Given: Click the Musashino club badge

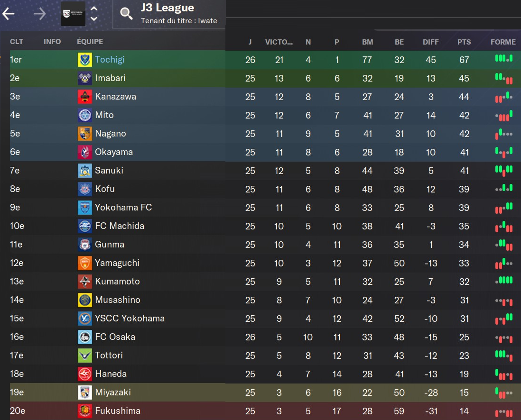Looking at the screenshot, I should pos(84,300).
